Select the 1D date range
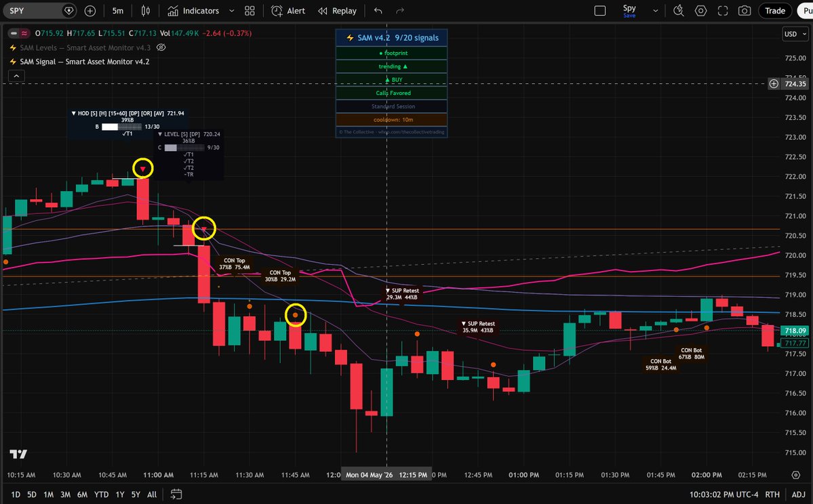The image size is (813, 504). pyautogui.click(x=16, y=494)
